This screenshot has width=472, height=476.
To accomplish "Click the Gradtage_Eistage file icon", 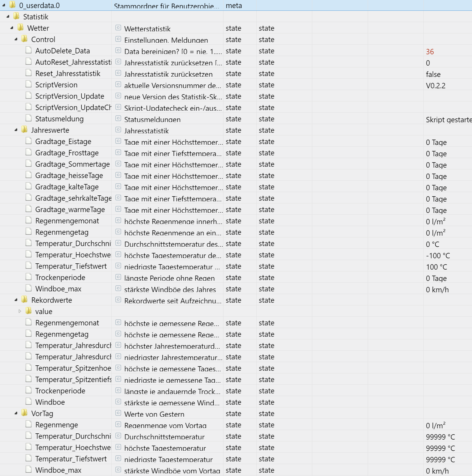I will (x=29, y=141).
